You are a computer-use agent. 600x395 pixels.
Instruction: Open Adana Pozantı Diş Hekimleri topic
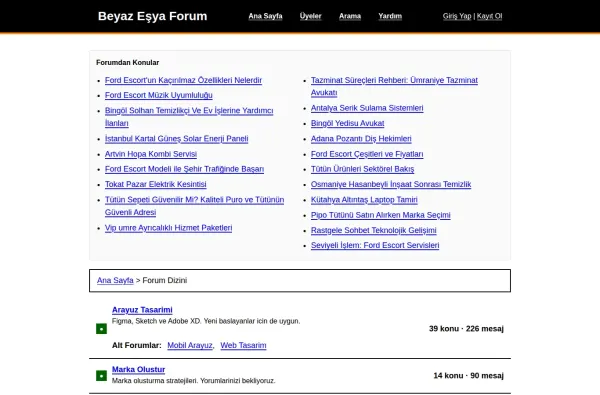coord(361,139)
